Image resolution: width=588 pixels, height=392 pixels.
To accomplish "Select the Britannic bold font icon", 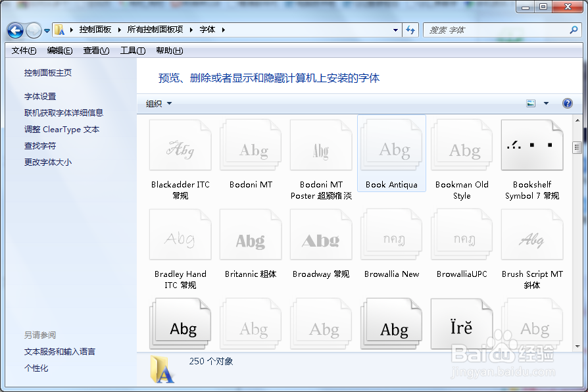I will pos(251,235).
